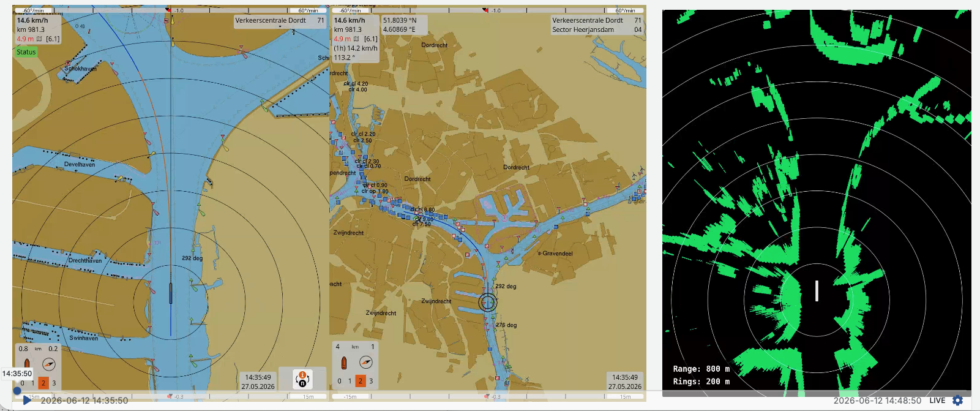This screenshot has width=980, height=411.
Task: Click the 0.2 km ring value in left chart
Action: click(x=53, y=349)
